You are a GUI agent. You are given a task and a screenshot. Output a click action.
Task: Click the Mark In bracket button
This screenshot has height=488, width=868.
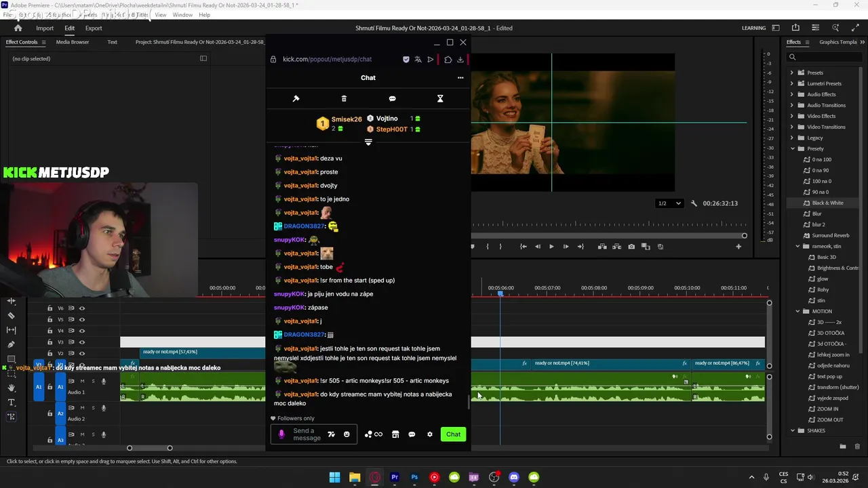pyautogui.click(x=487, y=247)
